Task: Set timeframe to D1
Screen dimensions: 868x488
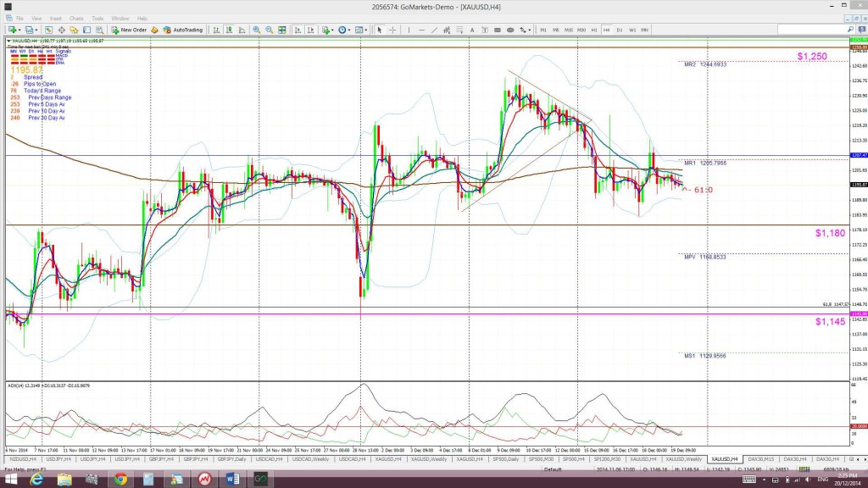Action: [x=620, y=30]
